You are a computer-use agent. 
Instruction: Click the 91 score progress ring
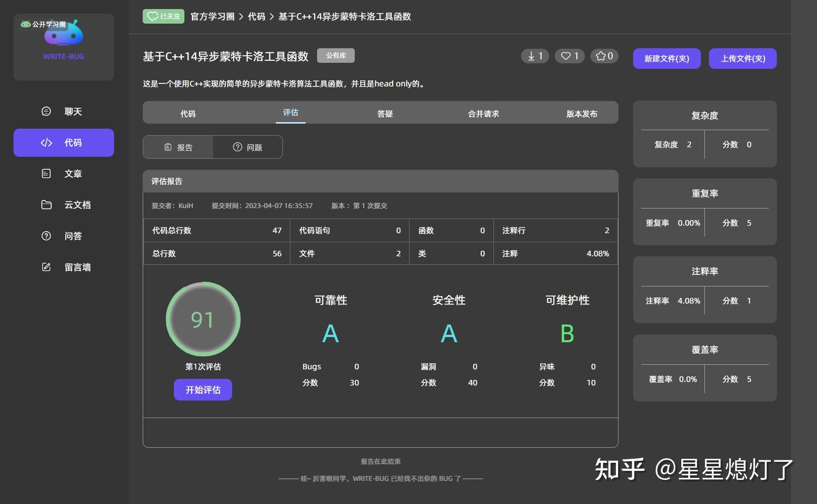[203, 319]
